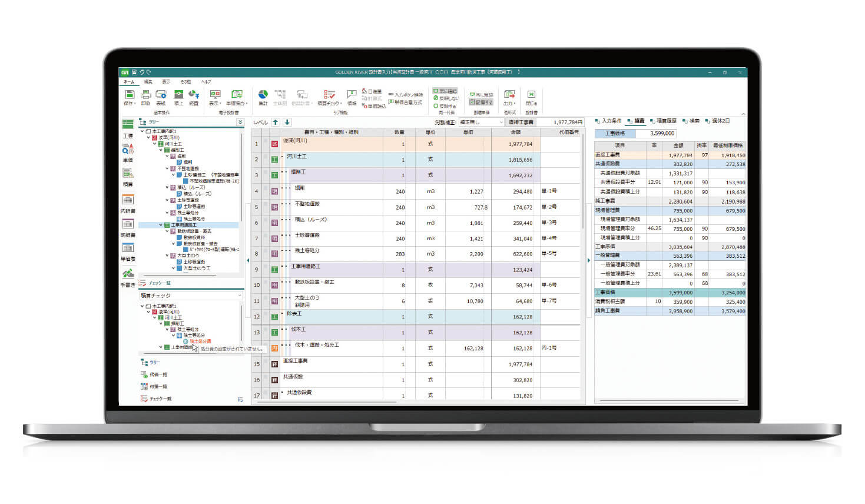Select the 反映する radio option

445,106
